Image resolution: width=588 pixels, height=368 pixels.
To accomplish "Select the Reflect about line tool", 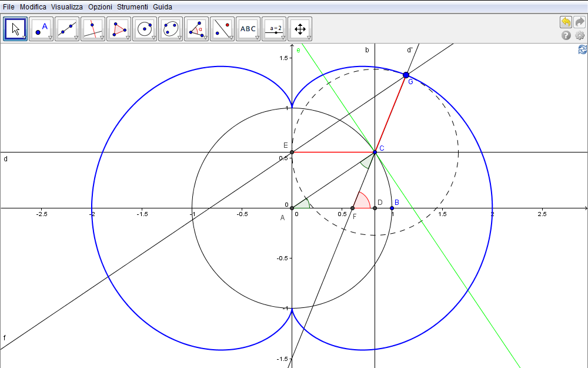I will coord(222,28).
